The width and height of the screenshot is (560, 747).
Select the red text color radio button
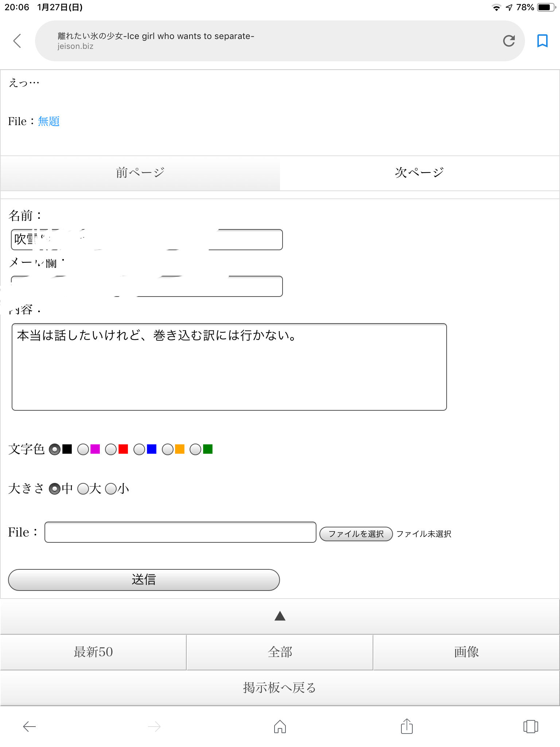[x=111, y=449]
